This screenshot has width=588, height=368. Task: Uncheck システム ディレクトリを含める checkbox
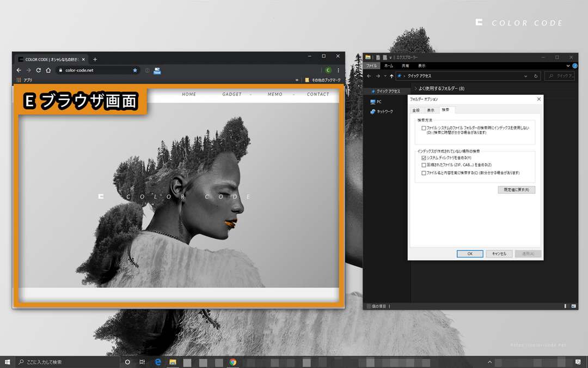[424, 158]
